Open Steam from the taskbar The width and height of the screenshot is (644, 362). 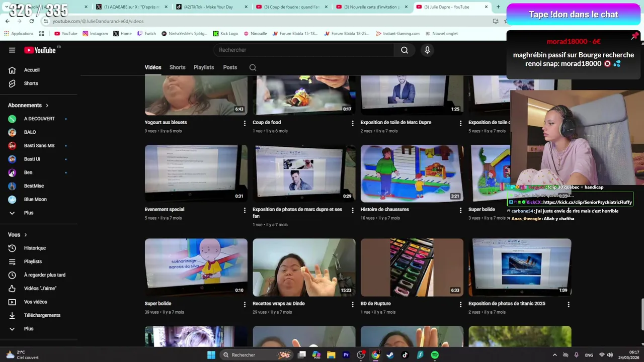(x=390, y=355)
